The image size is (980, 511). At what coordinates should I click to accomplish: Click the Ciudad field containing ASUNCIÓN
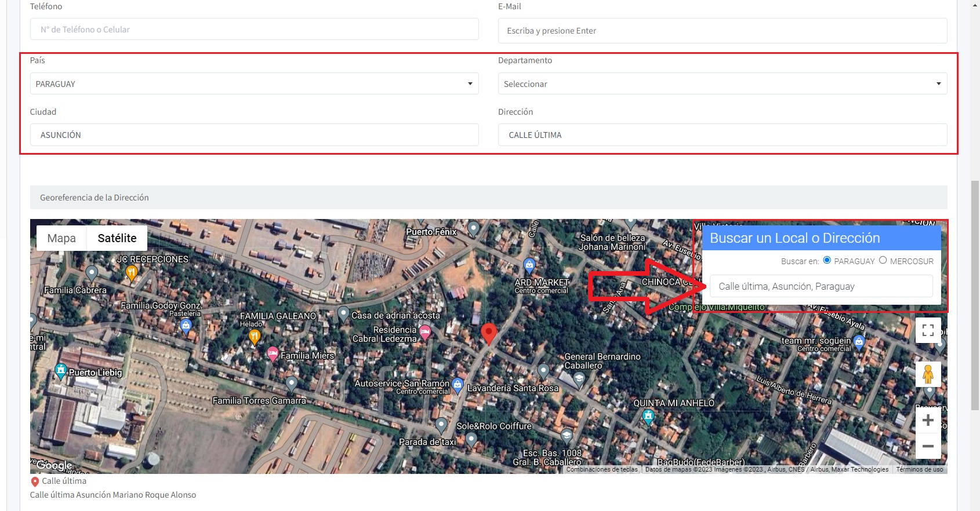(254, 135)
